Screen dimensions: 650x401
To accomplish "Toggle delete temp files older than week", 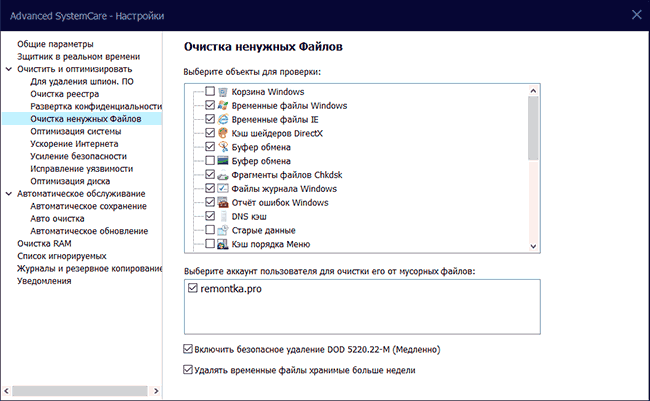I will 188,369.
